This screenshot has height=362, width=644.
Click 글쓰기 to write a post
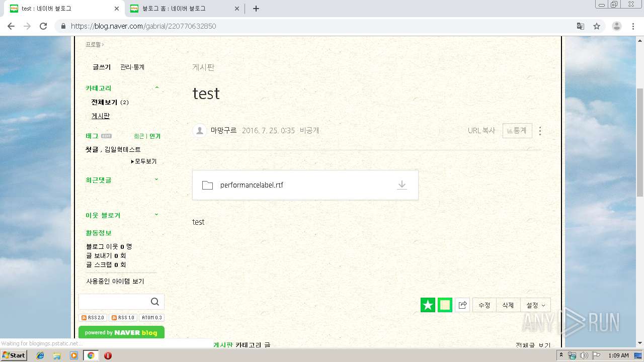click(x=102, y=67)
